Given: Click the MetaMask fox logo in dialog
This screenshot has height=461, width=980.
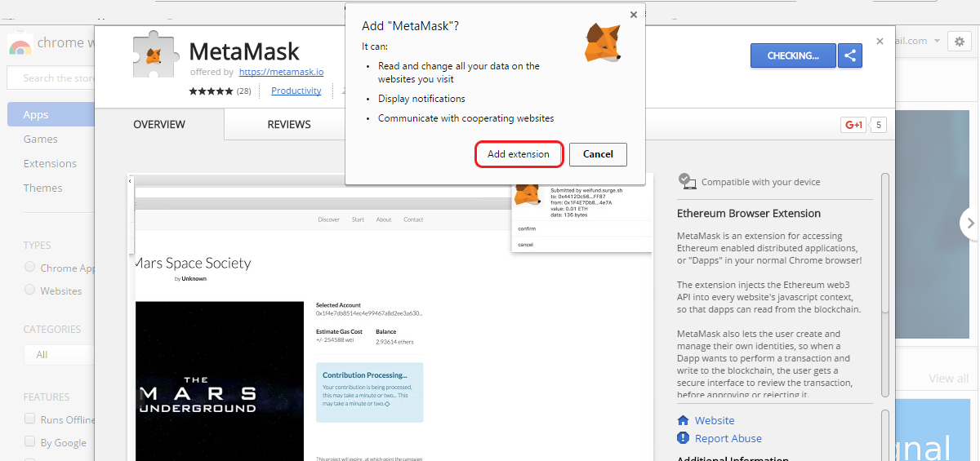Looking at the screenshot, I should pyautogui.click(x=604, y=42).
